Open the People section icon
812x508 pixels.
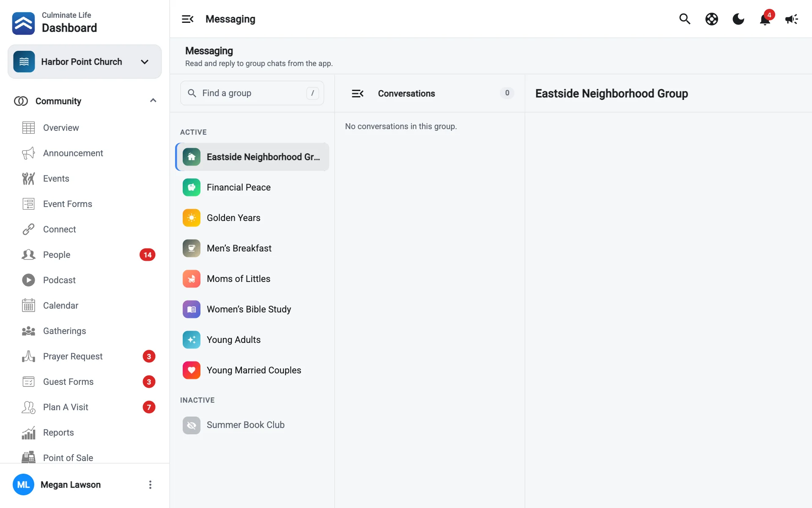28,255
